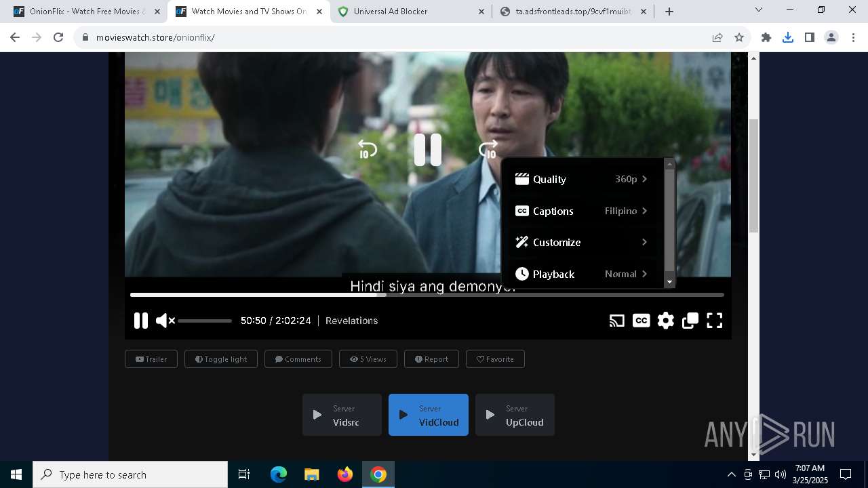Screen dimensions: 868x488
Task: Select VidCloud server
Action: pyautogui.click(x=429, y=415)
